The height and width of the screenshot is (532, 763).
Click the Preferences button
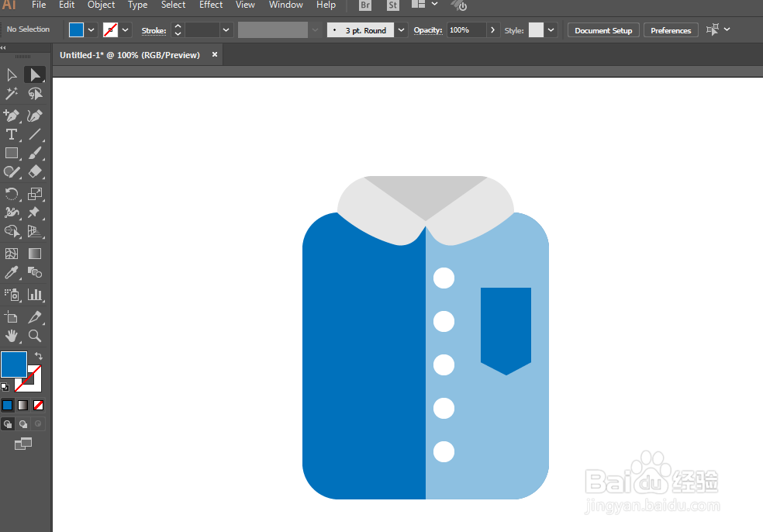pyautogui.click(x=671, y=30)
